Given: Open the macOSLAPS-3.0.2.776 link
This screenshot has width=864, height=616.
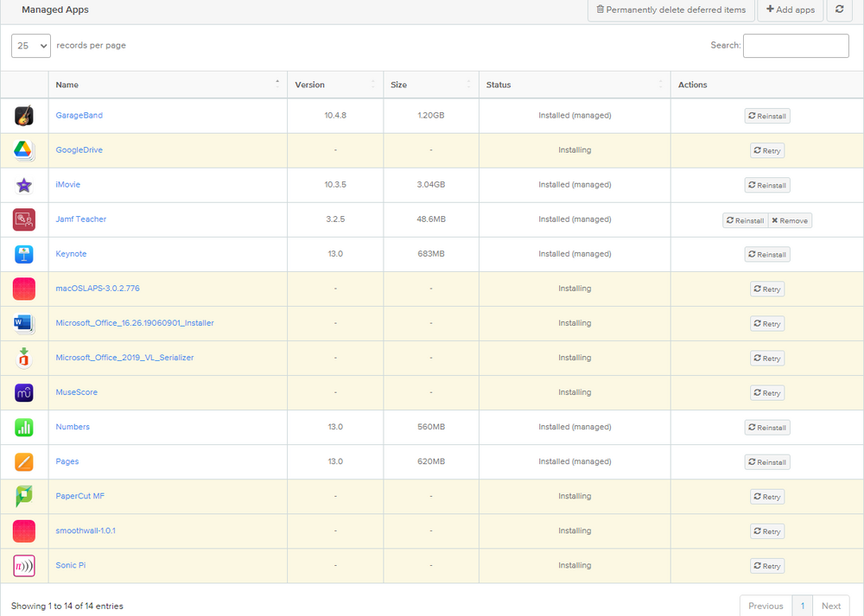Looking at the screenshot, I should (x=98, y=289).
